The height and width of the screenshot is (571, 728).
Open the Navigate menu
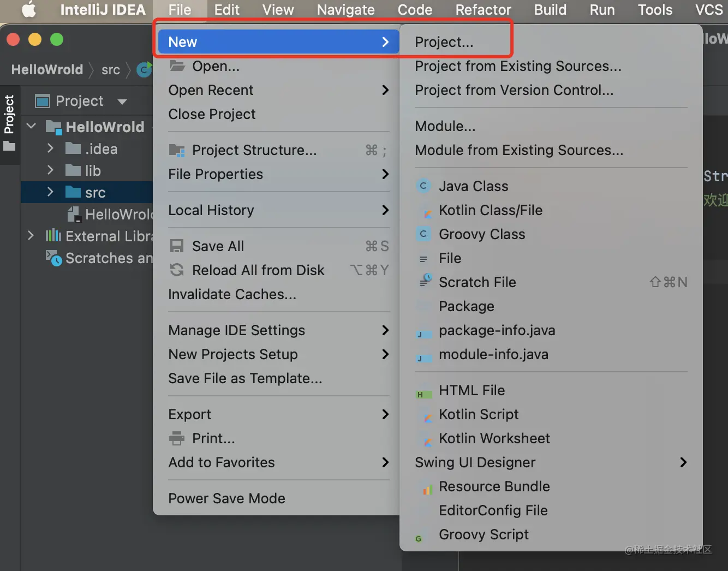[x=345, y=10]
